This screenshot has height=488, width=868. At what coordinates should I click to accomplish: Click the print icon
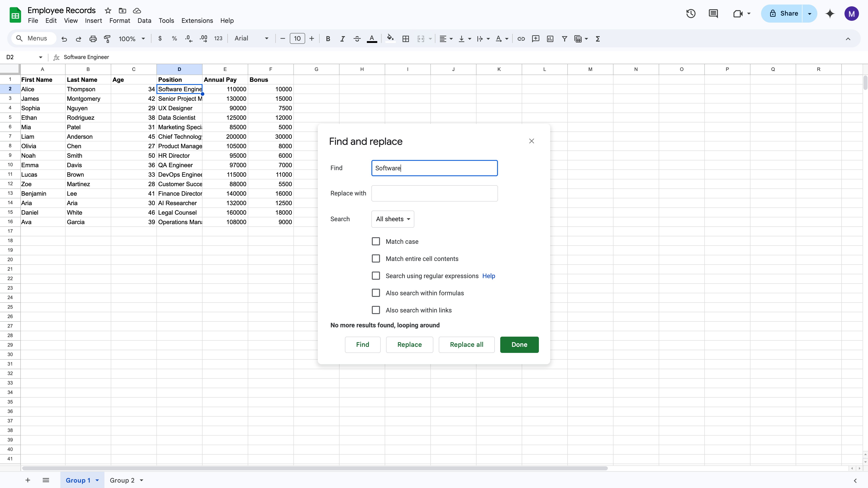(x=93, y=39)
